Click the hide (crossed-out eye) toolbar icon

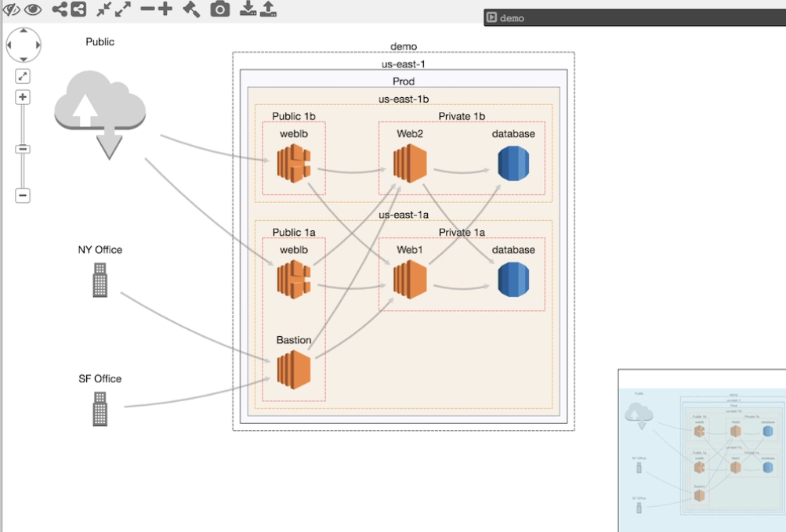[x=11, y=9]
